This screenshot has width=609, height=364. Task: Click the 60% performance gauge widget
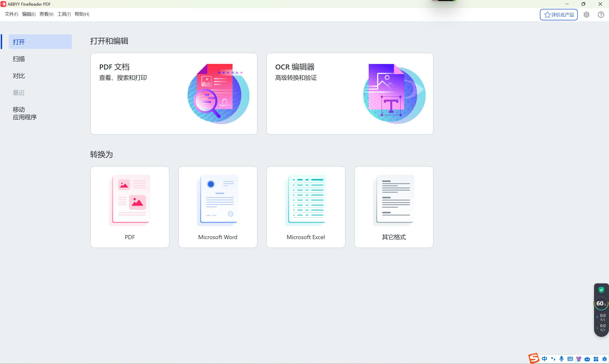click(x=601, y=304)
